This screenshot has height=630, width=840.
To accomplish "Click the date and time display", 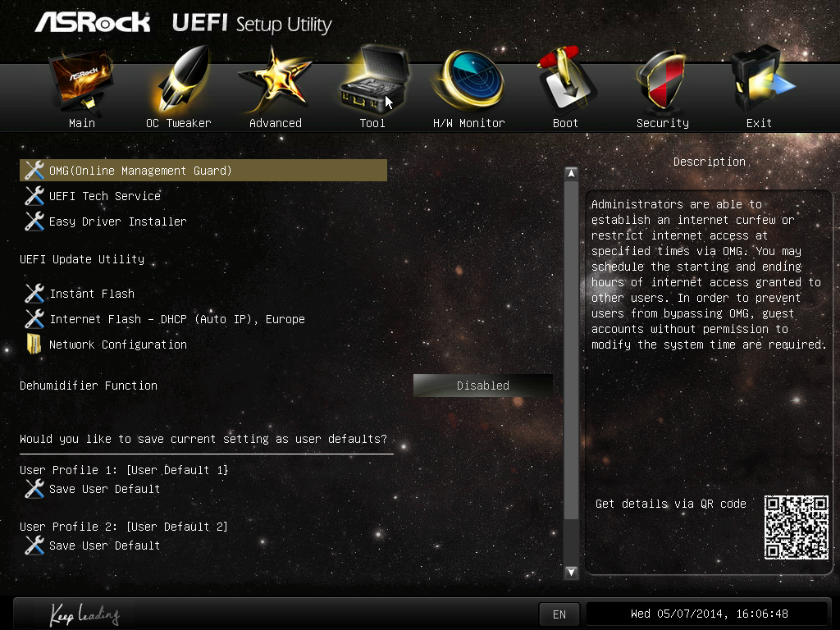I will pos(710,614).
